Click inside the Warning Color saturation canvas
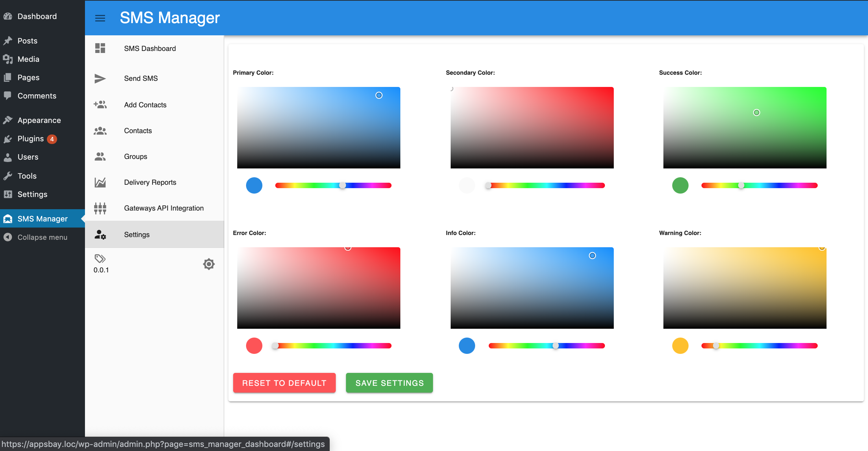 tap(745, 288)
